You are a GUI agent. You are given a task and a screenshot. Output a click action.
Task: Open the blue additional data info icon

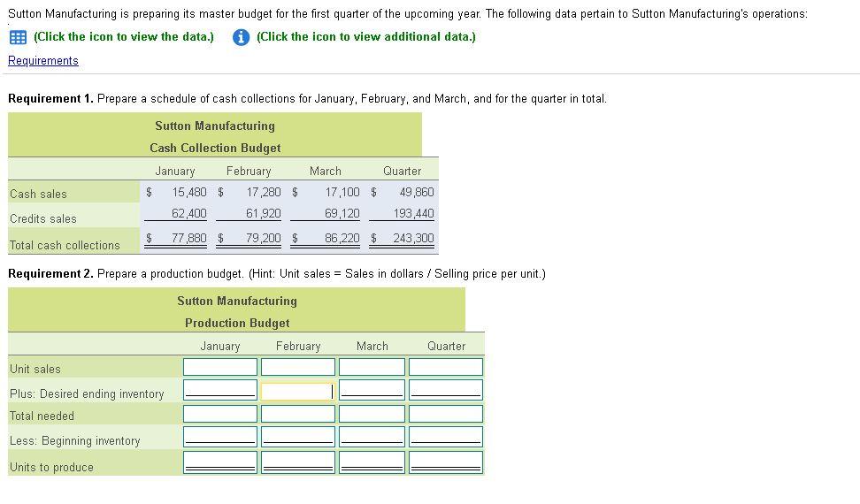tap(241, 37)
